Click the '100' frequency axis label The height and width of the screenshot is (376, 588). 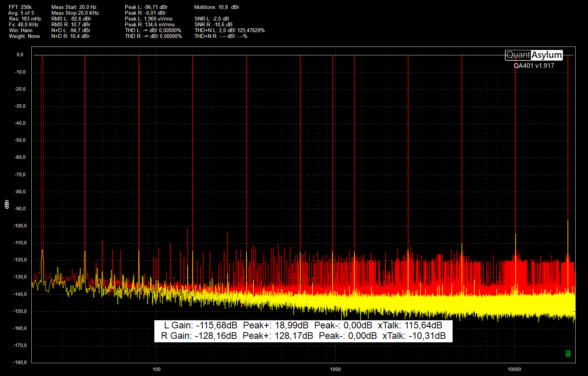(x=157, y=369)
